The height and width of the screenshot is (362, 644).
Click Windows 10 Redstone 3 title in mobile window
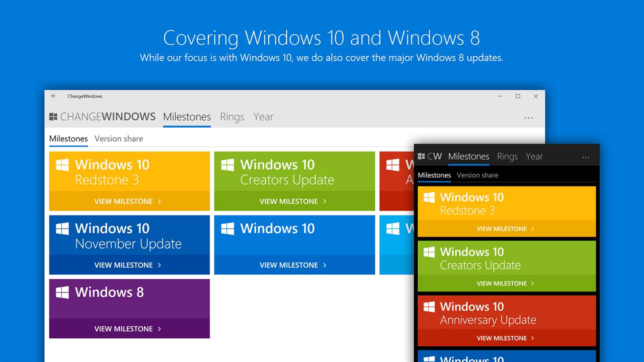472,204
